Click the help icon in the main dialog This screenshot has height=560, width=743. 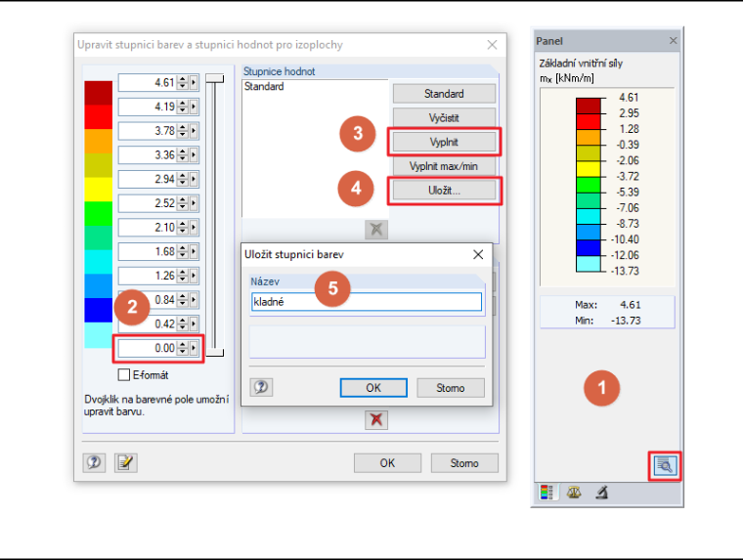click(94, 462)
